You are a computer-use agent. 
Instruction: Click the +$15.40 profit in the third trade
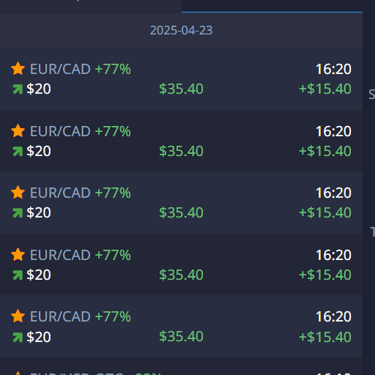point(325,213)
